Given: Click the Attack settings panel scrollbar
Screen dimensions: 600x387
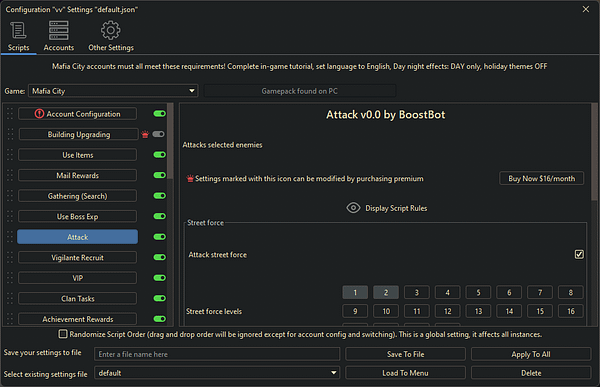Looking at the screenshot, I should click(595, 153).
